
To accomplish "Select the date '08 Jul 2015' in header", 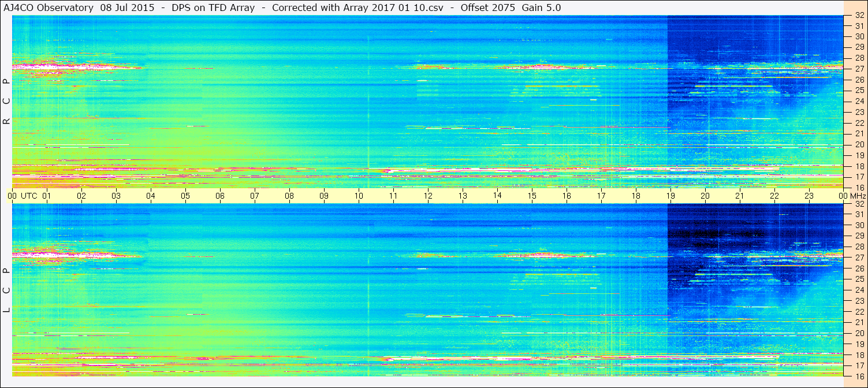I will pyautogui.click(x=127, y=8).
